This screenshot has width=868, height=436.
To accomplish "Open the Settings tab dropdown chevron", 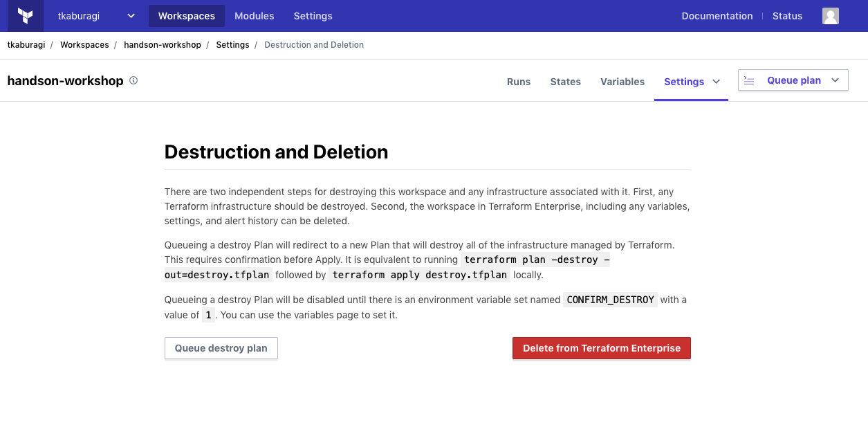I will coord(716,82).
